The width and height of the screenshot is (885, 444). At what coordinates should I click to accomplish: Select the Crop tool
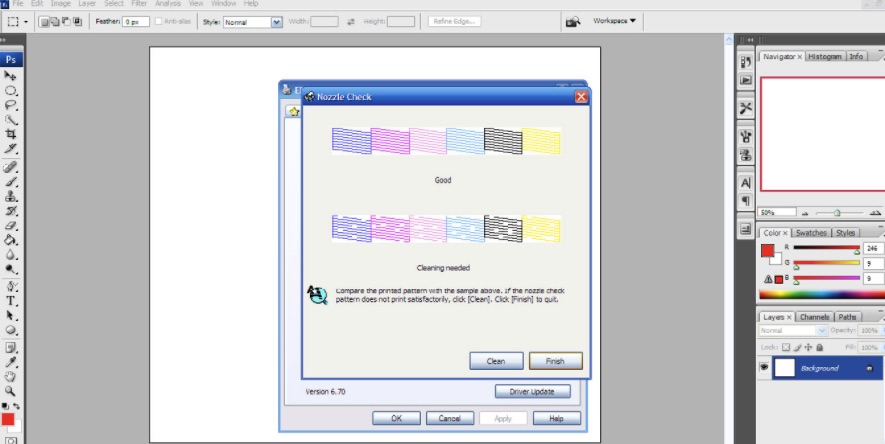10,134
